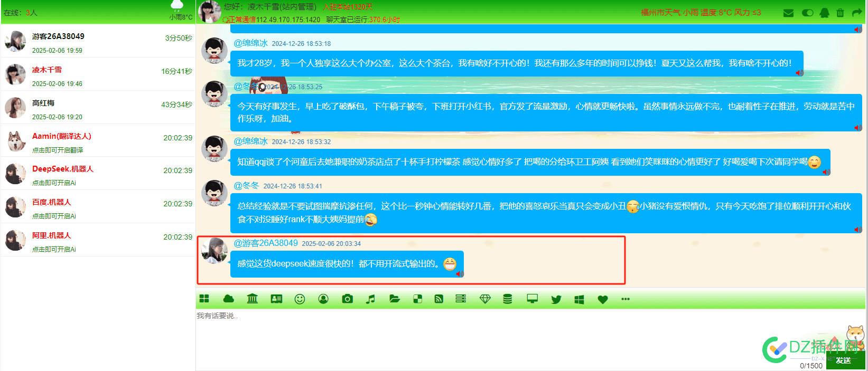The width and height of the screenshot is (868, 371).
Task: Click the rain weather icon above 小雨8°C
Action: 178,6
